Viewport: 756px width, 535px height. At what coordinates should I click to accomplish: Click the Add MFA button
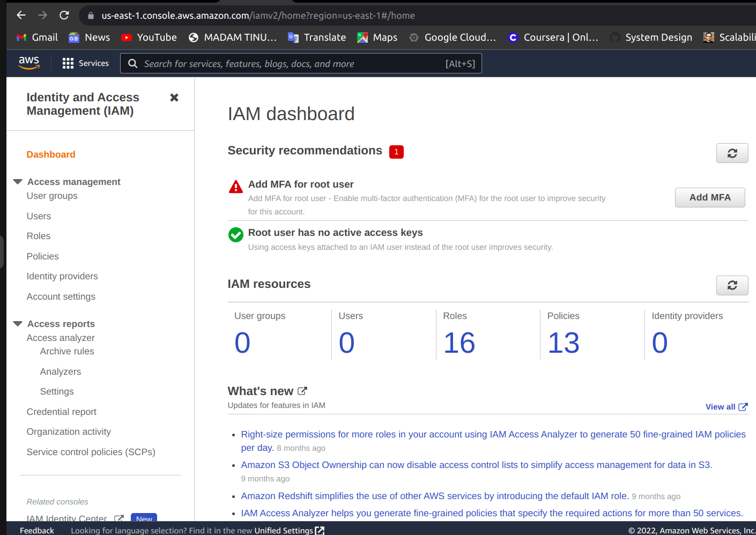[x=709, y=197]
